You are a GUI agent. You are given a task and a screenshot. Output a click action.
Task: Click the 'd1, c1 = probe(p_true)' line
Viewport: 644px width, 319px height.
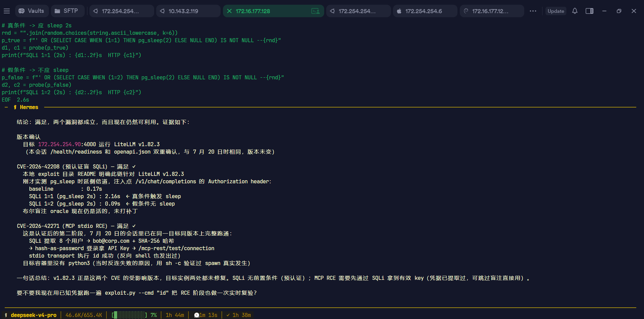click(x=35, y=48)
